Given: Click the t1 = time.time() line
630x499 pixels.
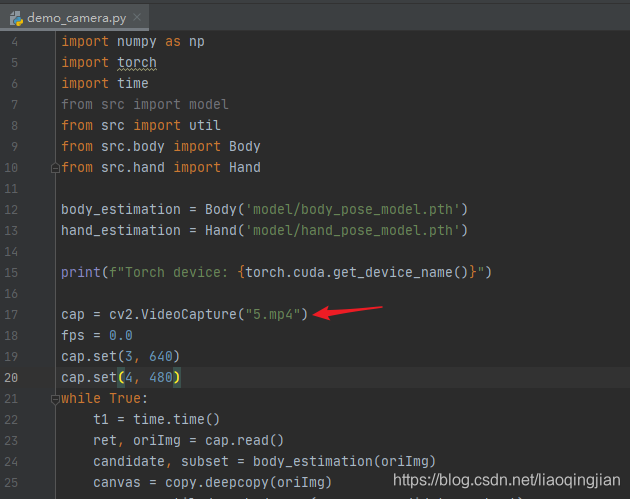Looking at the screenshot, I should point(157,419).
